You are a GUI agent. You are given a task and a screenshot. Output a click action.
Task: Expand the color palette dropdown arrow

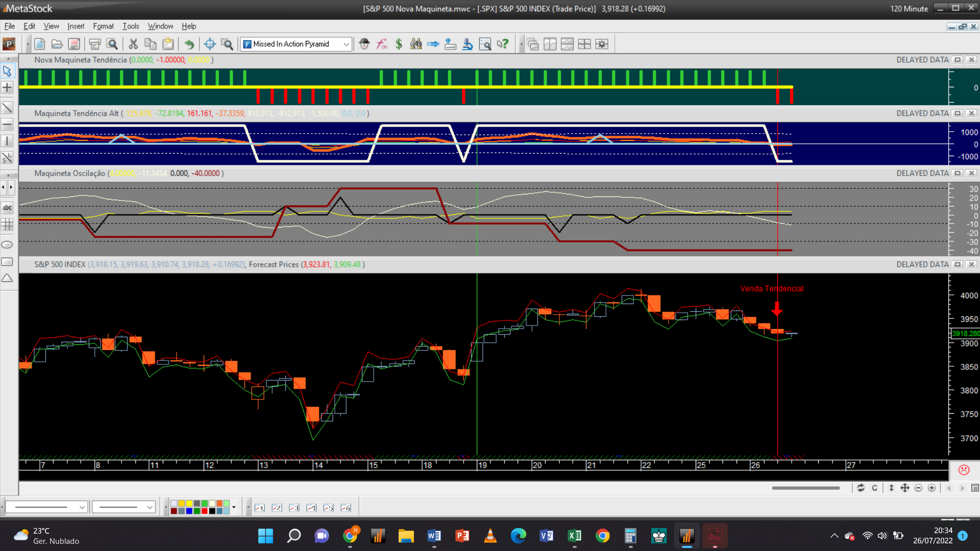click(234, 507)
